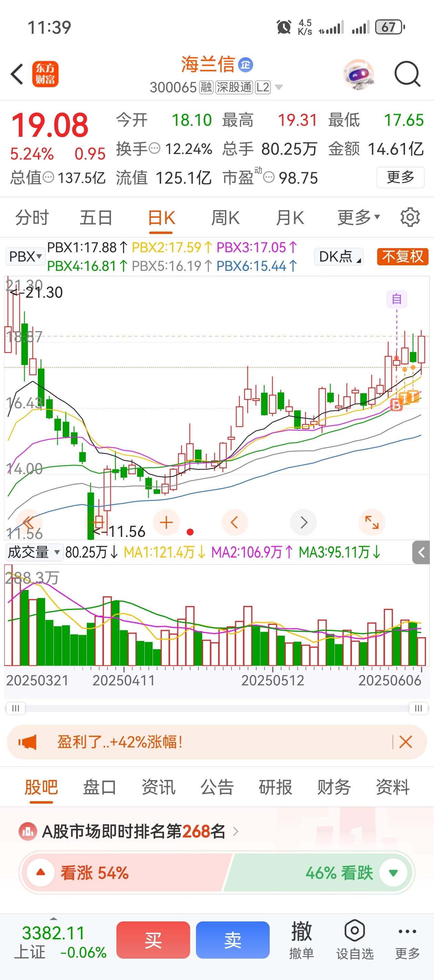Viewport: 434px width, 980px height.
Task: Collapse side panel gray arrow button
Action: 421,552
